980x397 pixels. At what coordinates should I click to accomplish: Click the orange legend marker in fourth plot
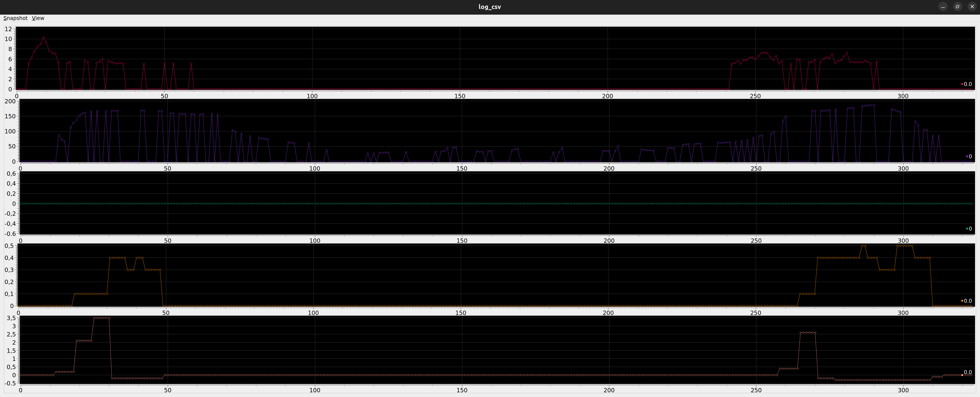[x=962, y=301]
